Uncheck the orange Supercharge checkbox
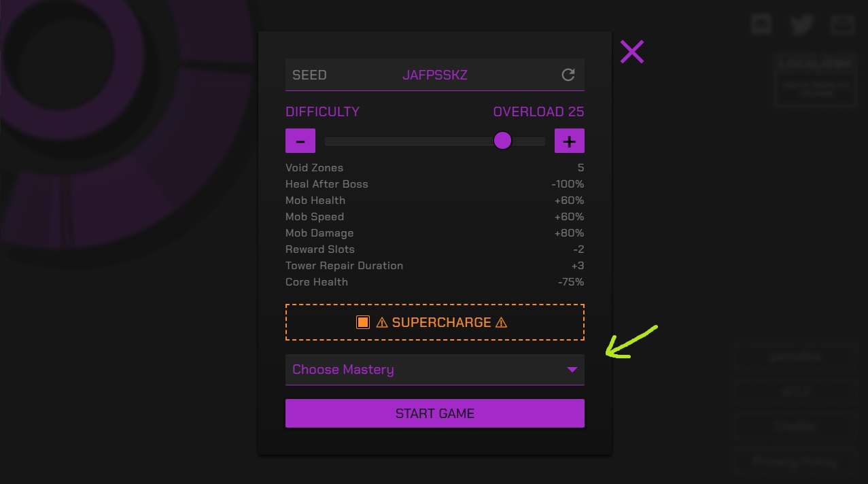The width and height of the screenshot is (868, 484). click(x=363, y=322)
